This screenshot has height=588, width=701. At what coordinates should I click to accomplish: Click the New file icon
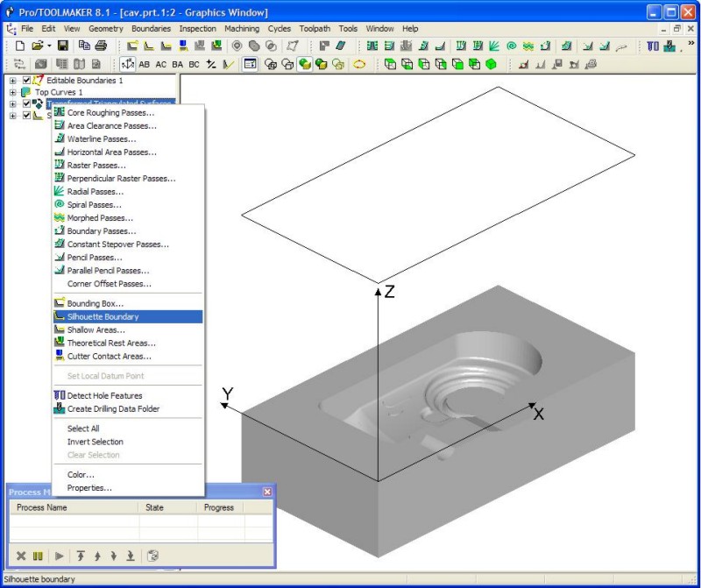point(19,46)
